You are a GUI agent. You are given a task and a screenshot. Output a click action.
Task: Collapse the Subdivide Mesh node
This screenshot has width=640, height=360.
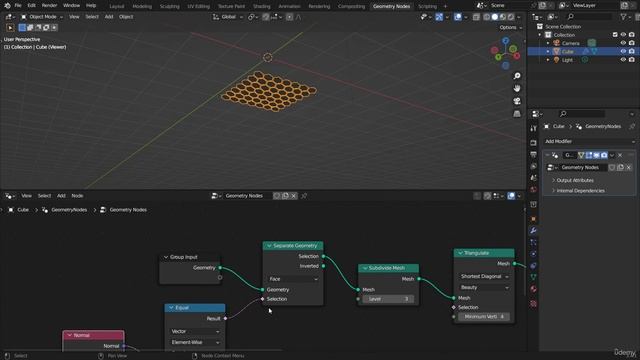(x=365, y=268)
